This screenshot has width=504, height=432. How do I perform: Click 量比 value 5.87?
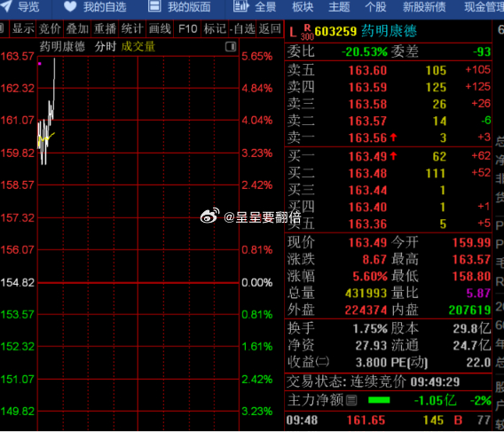point(478,293)
